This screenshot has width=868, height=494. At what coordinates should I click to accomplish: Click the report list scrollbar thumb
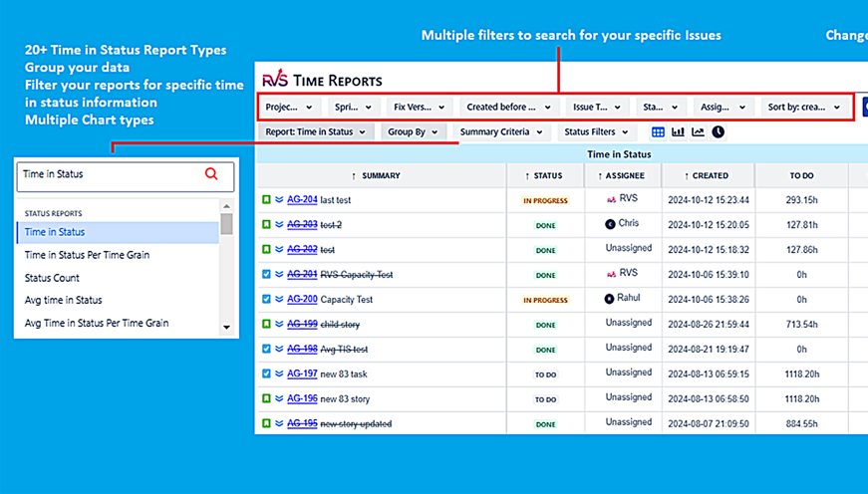coord(226,223)
